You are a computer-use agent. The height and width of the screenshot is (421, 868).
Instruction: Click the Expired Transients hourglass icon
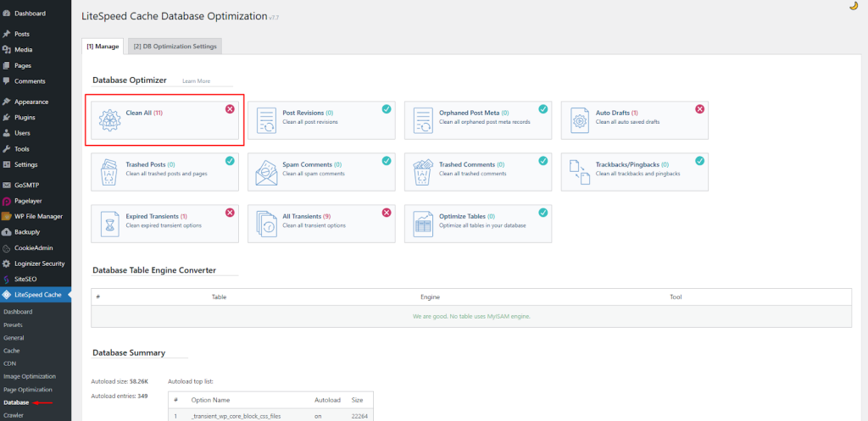[110, 224]
